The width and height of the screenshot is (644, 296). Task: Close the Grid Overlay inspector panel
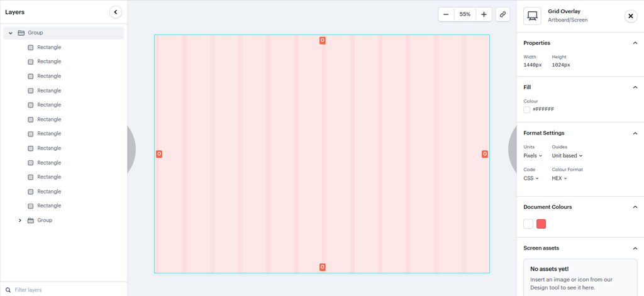[x=630, y=16]
